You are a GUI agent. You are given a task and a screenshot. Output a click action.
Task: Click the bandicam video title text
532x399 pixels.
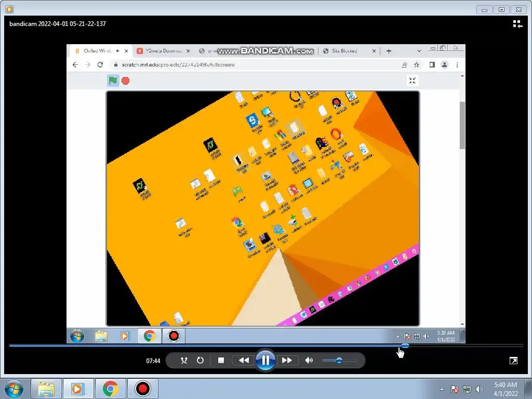[58, 24]
